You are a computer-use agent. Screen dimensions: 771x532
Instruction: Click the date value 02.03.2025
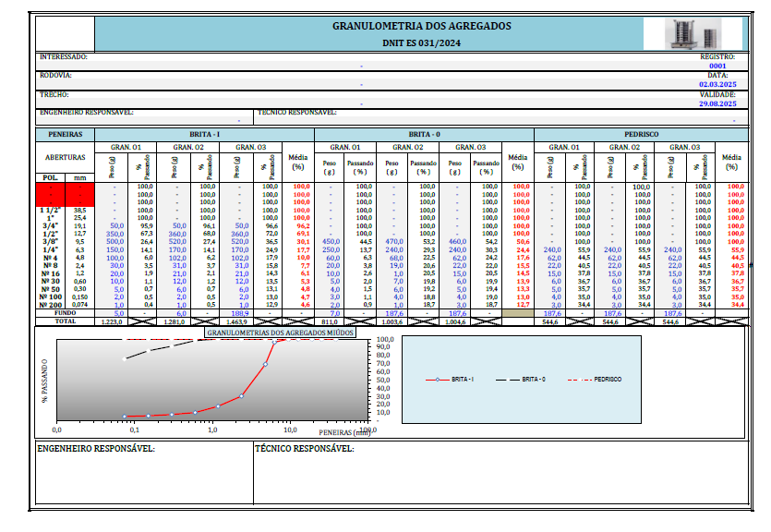(717, 85)
